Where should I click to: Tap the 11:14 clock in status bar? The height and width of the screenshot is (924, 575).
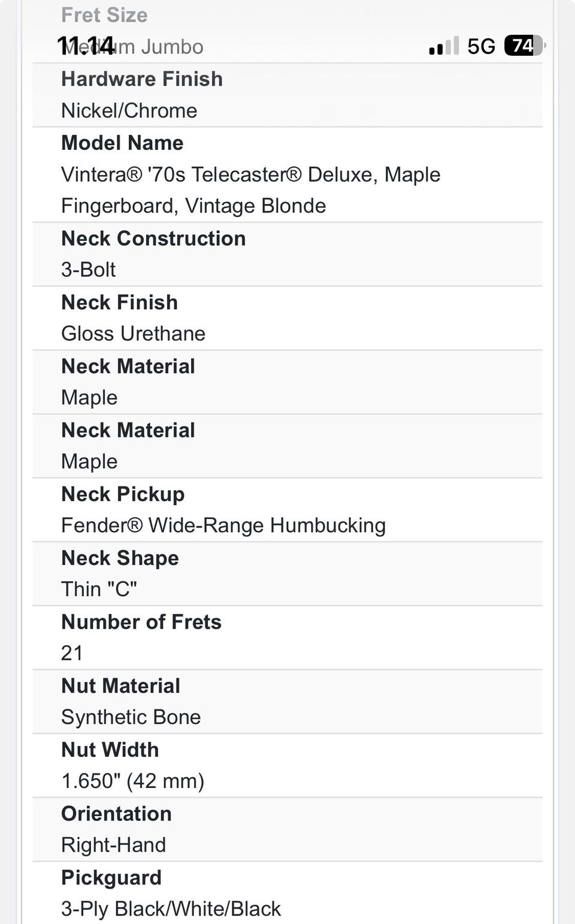tap(86, 46)
